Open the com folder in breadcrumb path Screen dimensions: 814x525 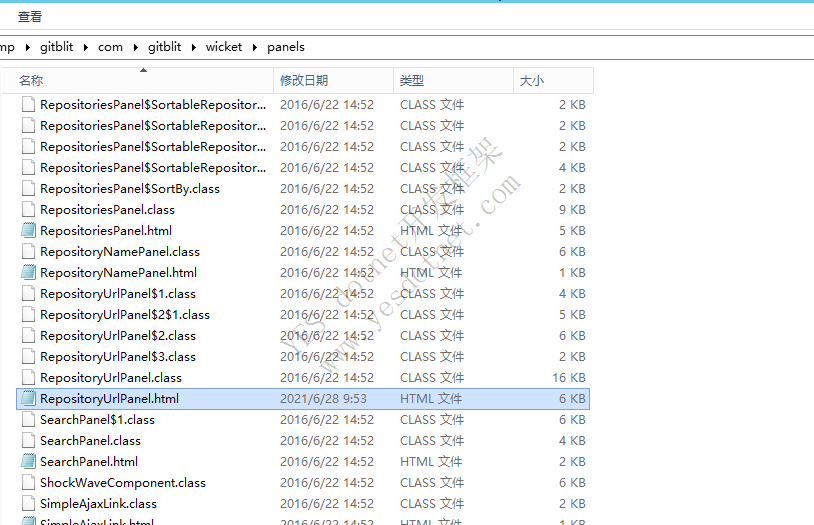click(x=110, y=47)
